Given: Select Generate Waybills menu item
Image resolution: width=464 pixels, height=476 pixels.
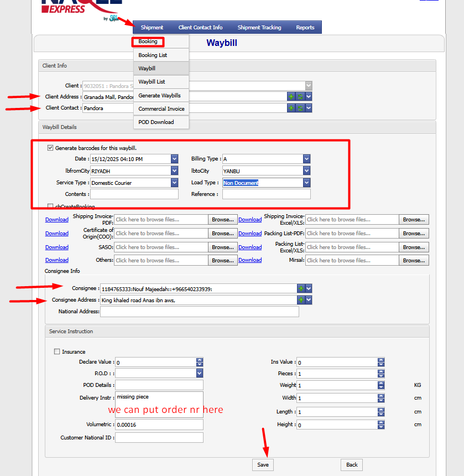Looking at the screenshot, I should point(161,95).
